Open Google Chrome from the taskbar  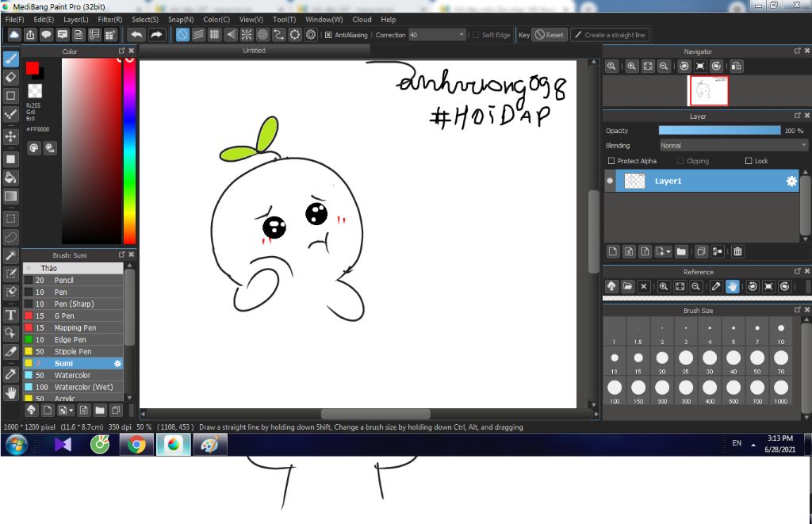[136, 445]
